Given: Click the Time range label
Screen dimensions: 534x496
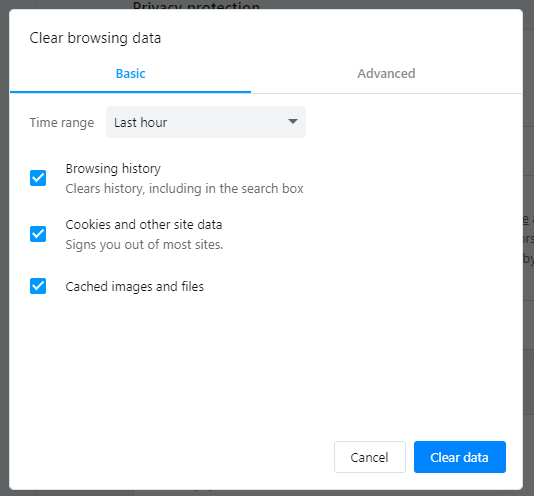Looking at the screenshot, I should tap(62, 123).
